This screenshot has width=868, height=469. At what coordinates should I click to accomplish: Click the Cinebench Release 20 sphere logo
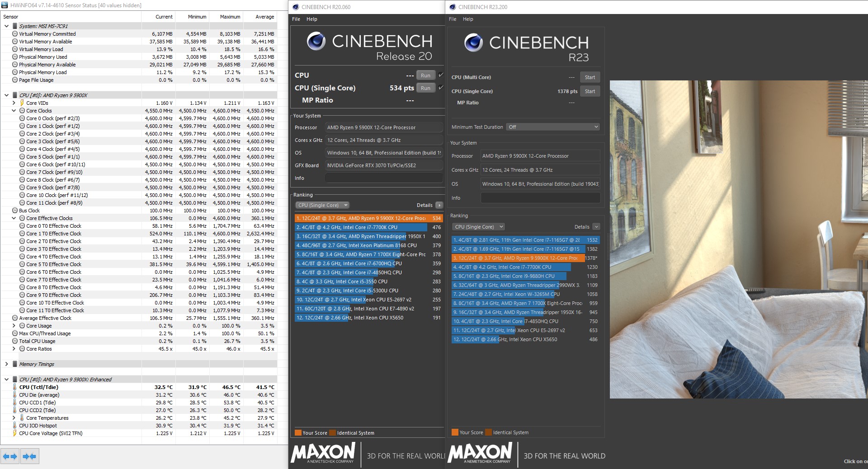click(316, 41)
